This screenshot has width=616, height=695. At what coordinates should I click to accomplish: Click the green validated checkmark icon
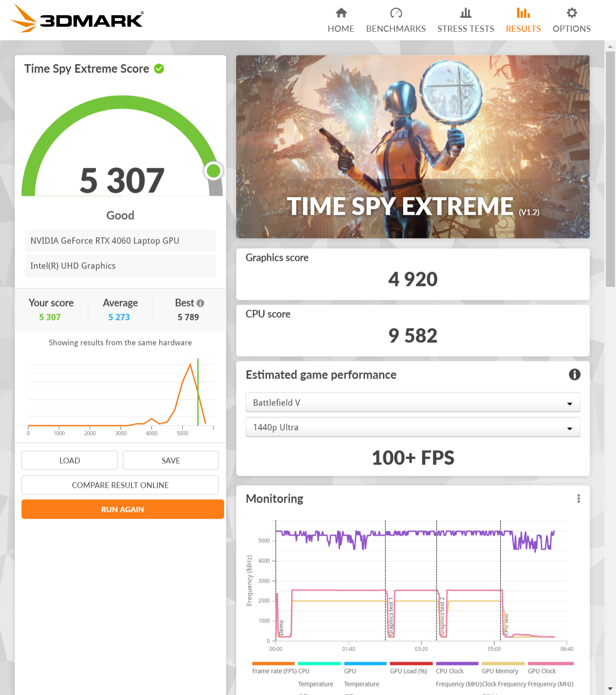159,68
